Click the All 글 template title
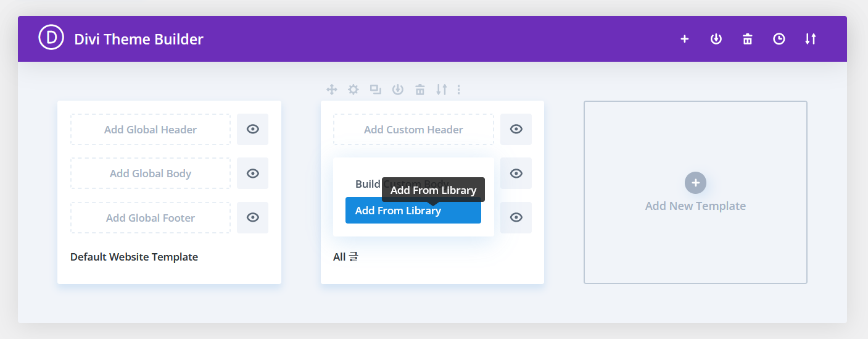868x339 pixels. point(345,257)
